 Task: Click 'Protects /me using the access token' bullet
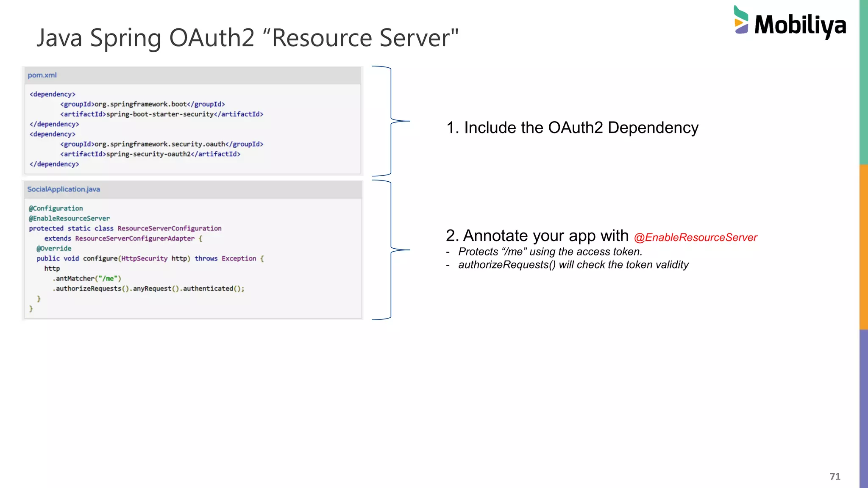click(550, 252)
